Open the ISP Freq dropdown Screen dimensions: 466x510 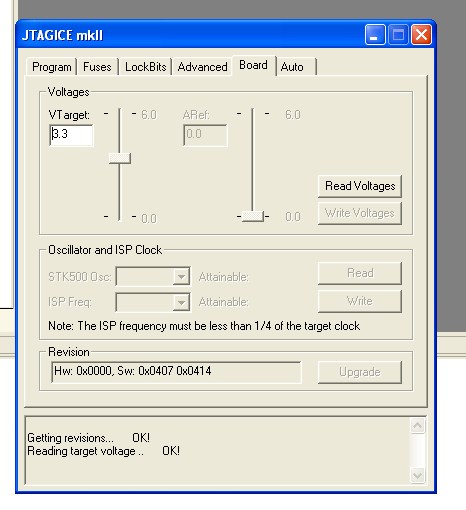153,302
